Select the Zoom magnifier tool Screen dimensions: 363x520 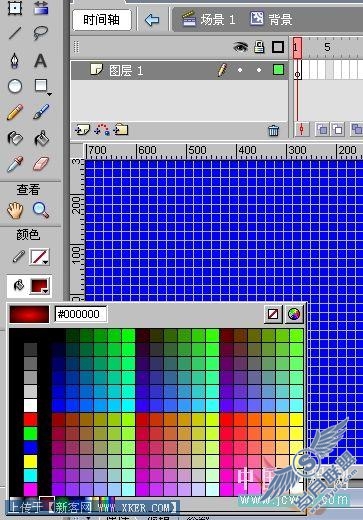(x=41, y=210)
